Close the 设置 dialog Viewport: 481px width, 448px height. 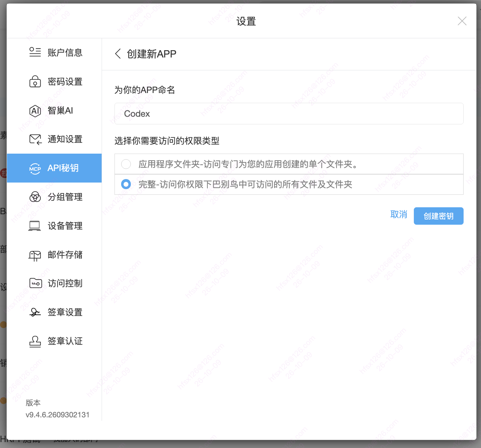tap(462, 21)
